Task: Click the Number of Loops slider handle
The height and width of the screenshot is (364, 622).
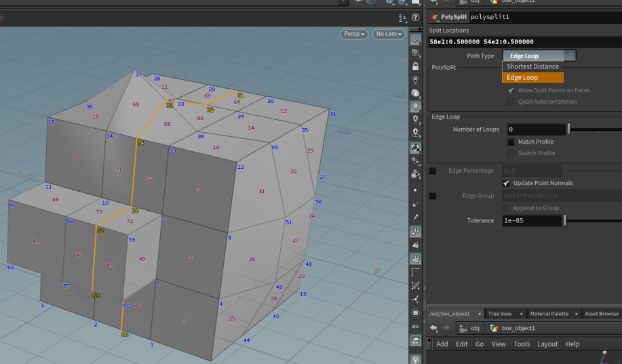Action: 568,129
